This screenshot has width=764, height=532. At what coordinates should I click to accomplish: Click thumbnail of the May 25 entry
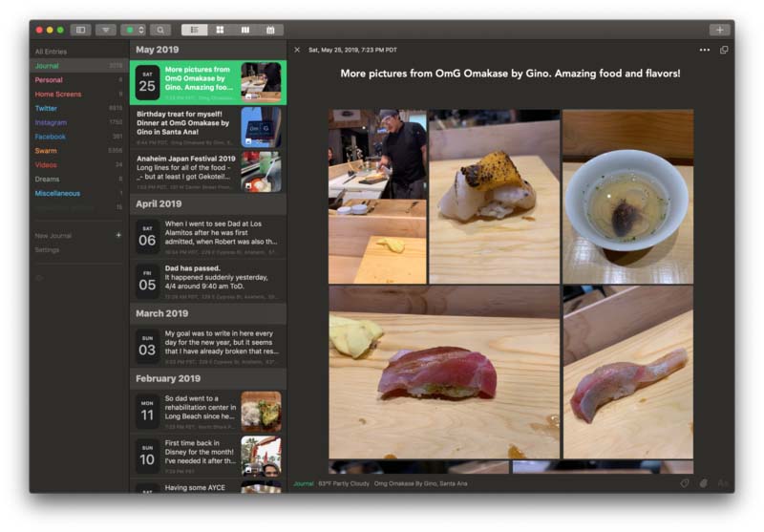[x=261, y=81]
